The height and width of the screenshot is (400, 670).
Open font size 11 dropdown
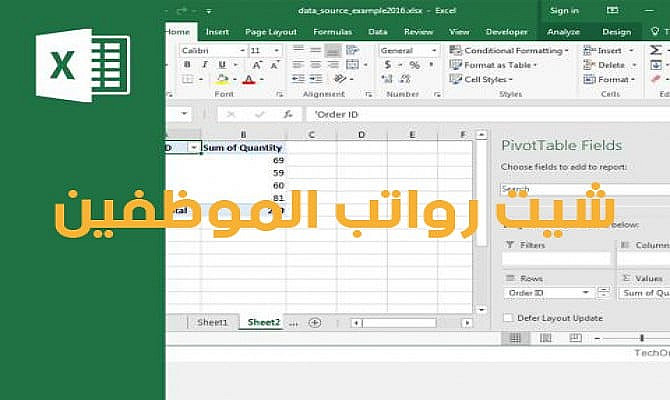point(276,50)
